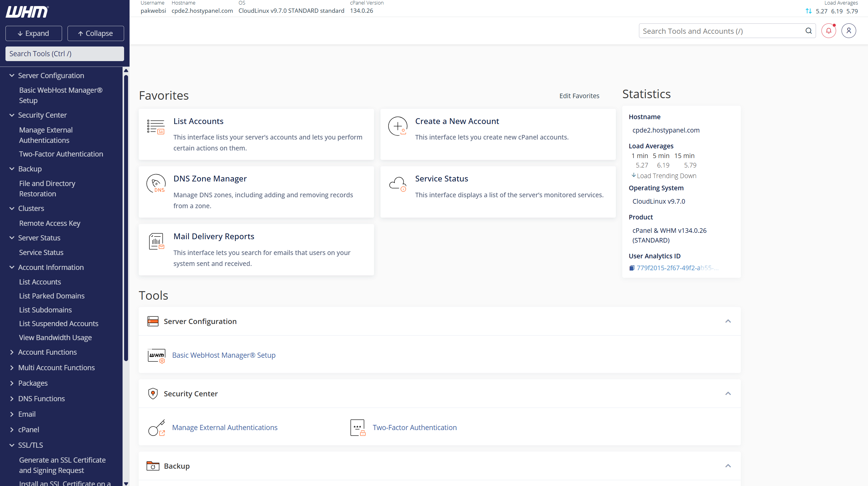Open File and Directory Restoration sidebar item
This screenshot has height=486, width=868.
coord(47,189)
